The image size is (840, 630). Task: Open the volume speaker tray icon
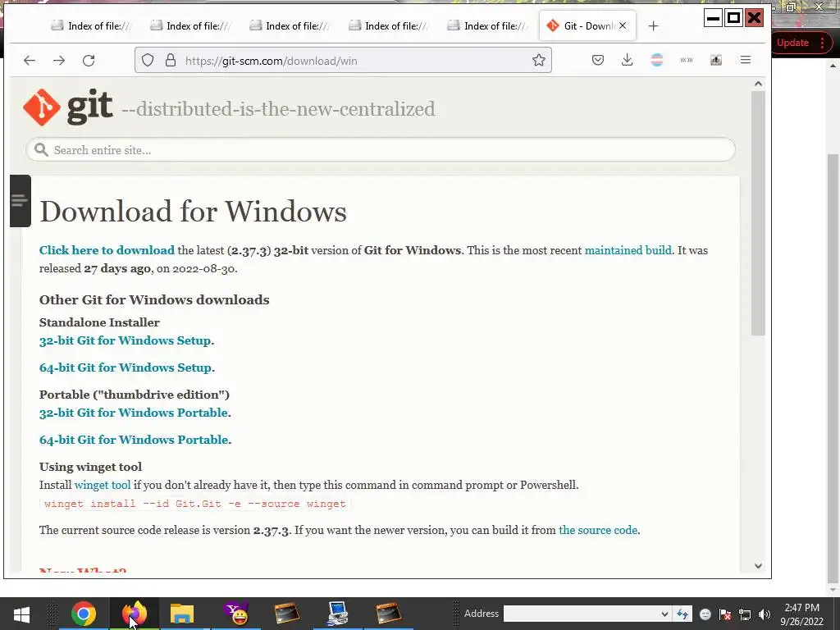click(x=765, y=614)
